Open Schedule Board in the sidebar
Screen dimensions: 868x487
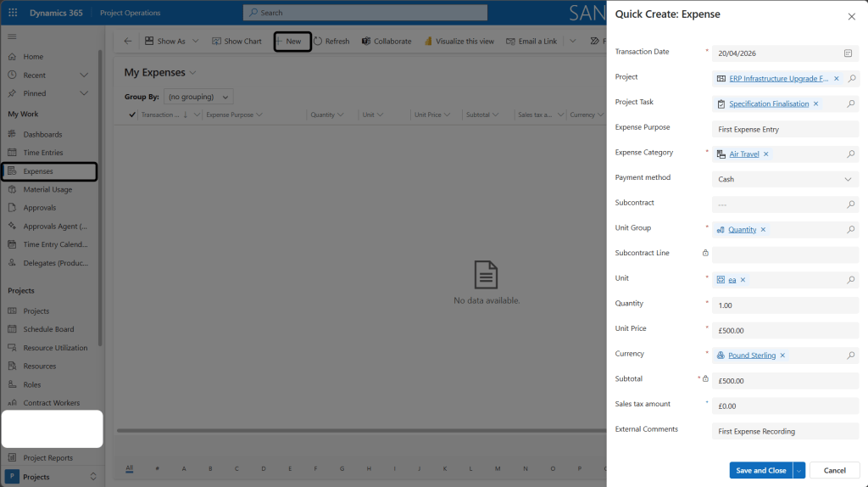pos(48,329)
